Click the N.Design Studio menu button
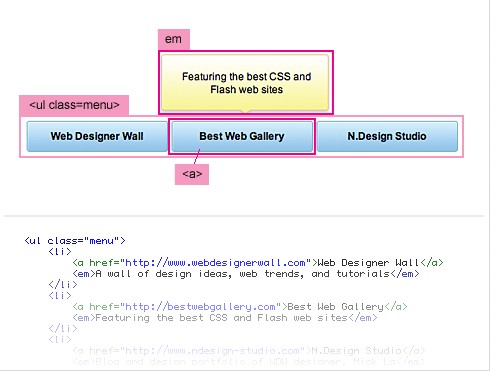Viewport: 491px width, 371px height. point(387,136)
